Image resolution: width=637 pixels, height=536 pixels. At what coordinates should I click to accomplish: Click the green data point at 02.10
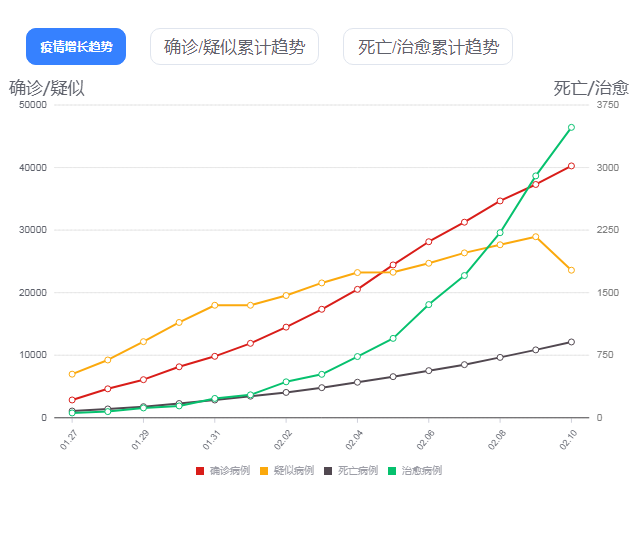pos(571,127)
